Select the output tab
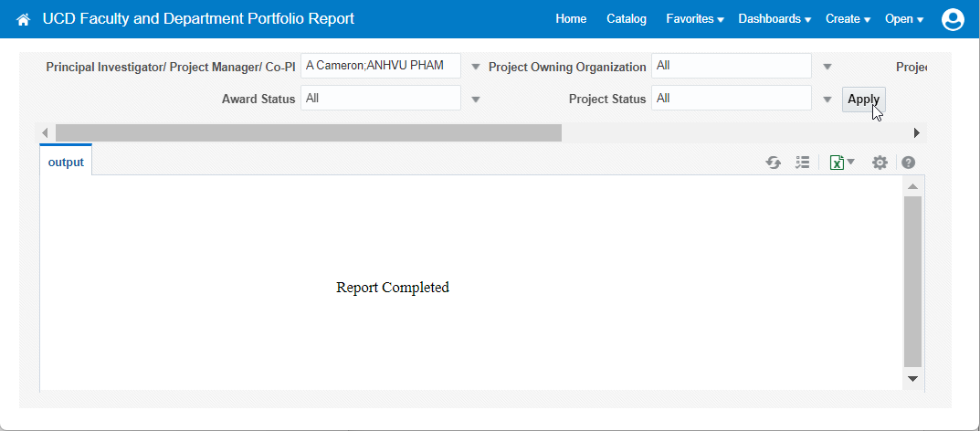 point(66,163)
